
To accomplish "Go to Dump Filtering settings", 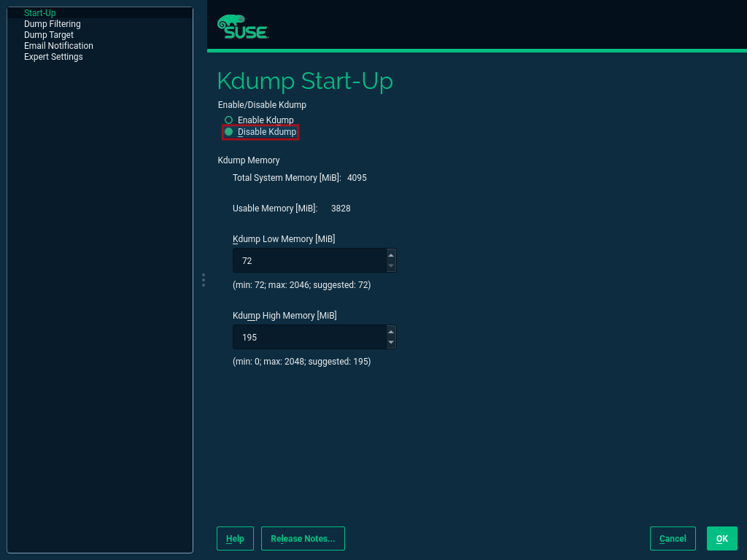I will (52, 24).
